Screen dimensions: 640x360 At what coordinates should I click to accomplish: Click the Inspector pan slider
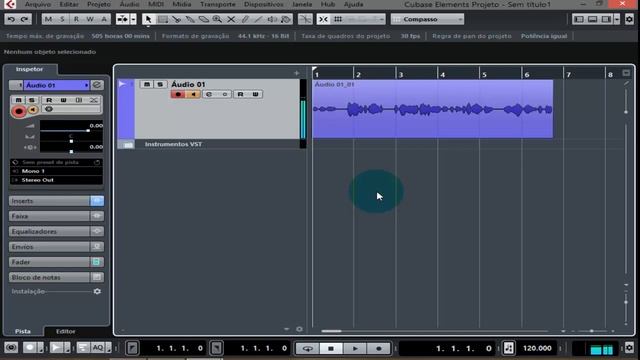pyautogui.click(x=71, y=141)
